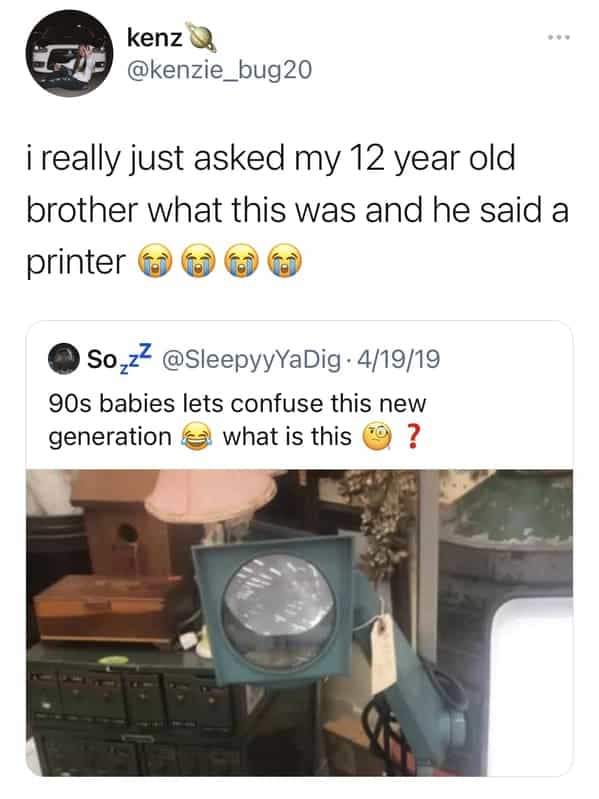Open the @kenzie_bug20 handle link
Image resolution: width=599 pixels, height=799 pixels.
click(x=219, y=70)
